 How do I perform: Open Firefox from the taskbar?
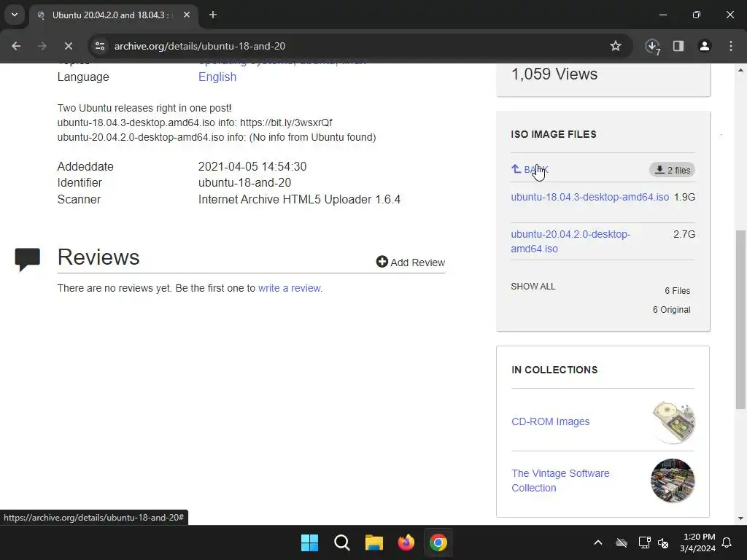point(406,542)
